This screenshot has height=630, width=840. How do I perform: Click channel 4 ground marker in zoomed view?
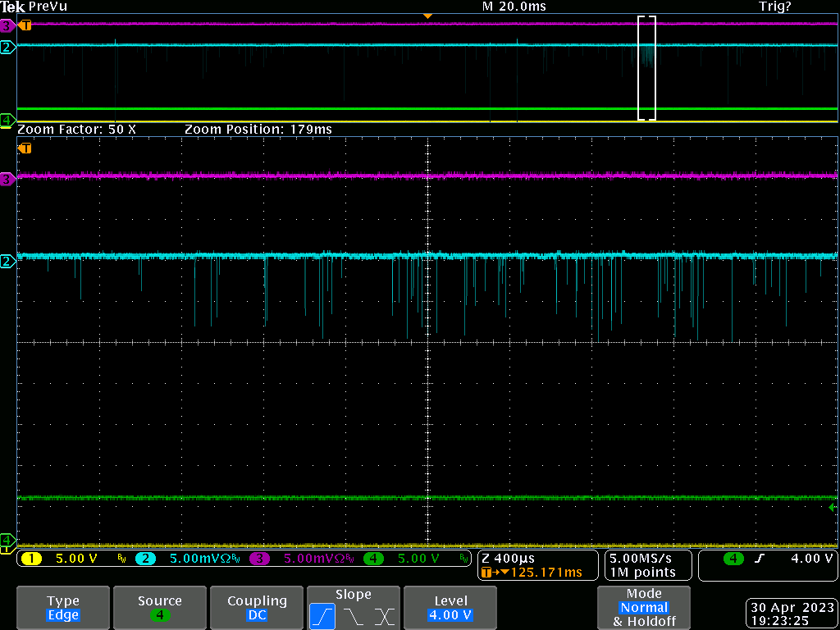[x=7, y=539]
